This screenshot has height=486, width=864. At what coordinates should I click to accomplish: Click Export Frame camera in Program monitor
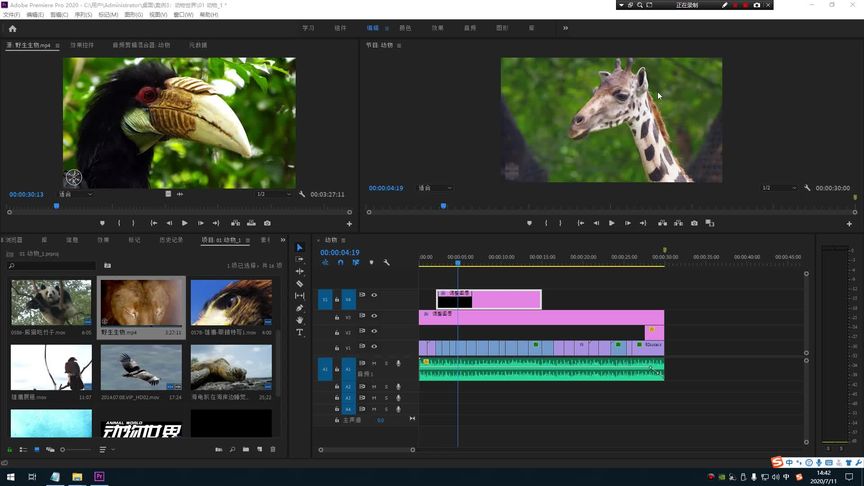point(694,223)
